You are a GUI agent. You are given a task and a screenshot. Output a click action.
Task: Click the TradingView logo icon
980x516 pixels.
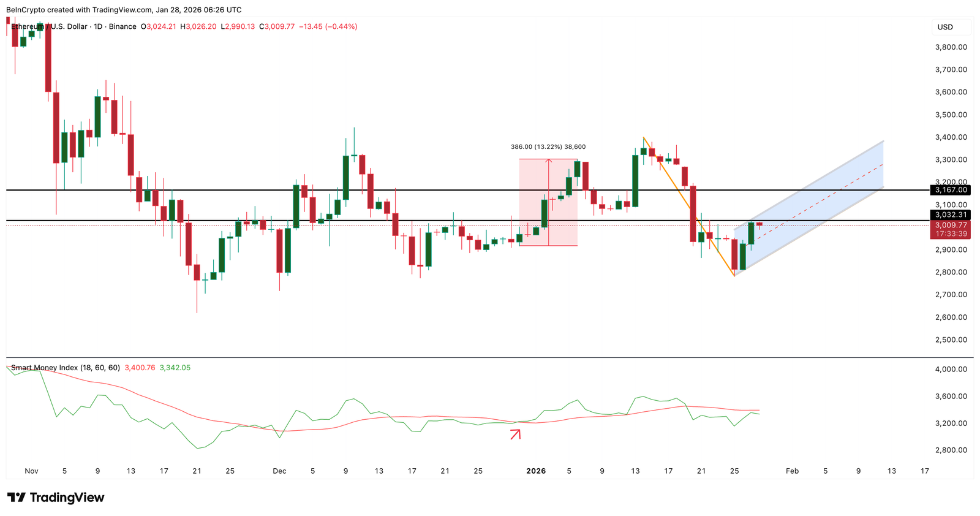click(17, 498)
